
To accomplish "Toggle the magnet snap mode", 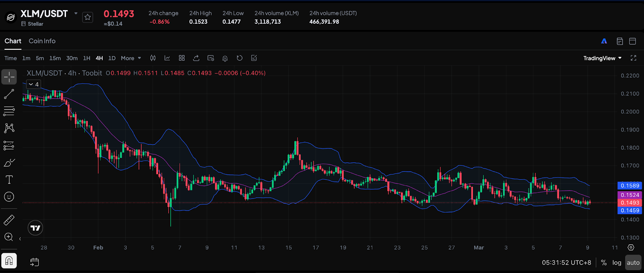I will [9, 261].
